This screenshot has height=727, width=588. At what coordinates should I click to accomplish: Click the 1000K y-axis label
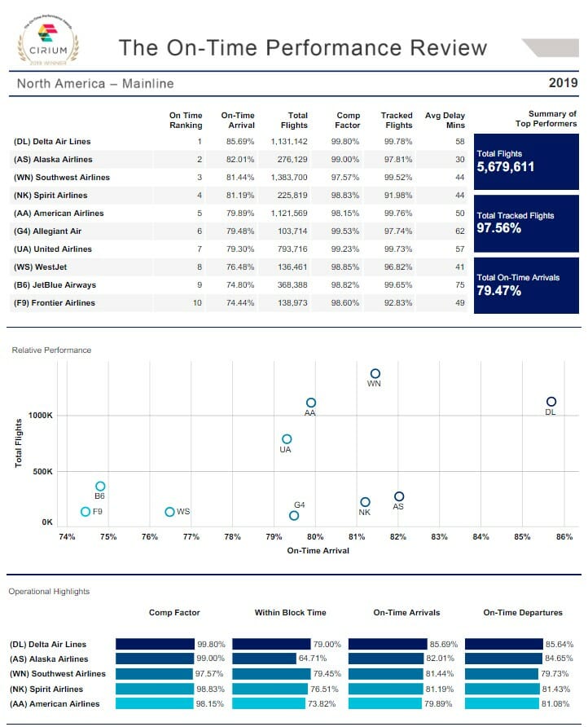tap(40, 416)
